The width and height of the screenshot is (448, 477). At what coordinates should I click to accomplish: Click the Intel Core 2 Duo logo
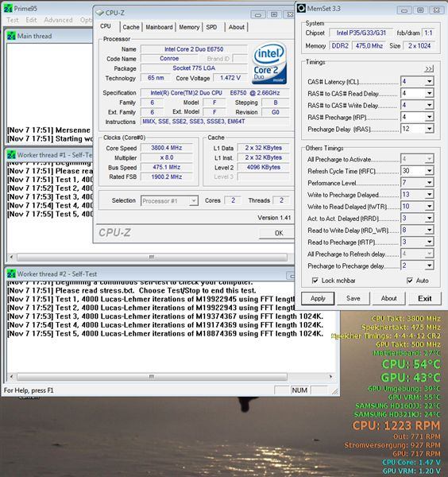point(269,63)
